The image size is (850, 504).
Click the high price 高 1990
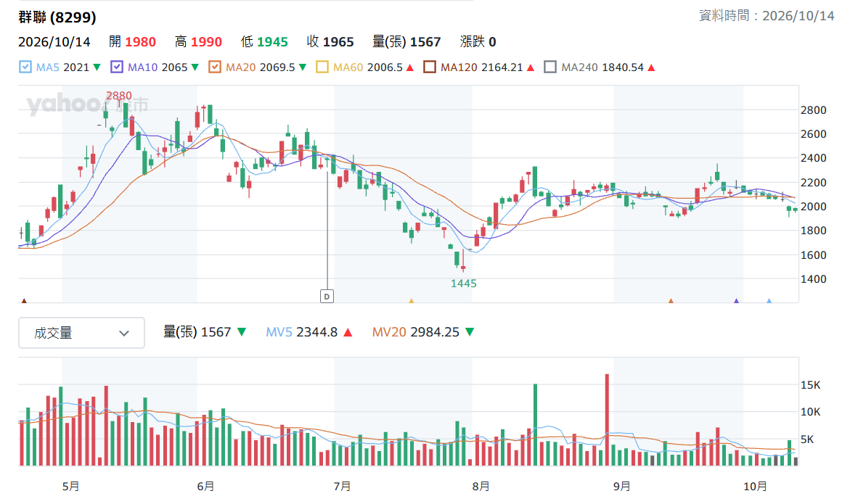pyautogui.click(x=198, y=41)
